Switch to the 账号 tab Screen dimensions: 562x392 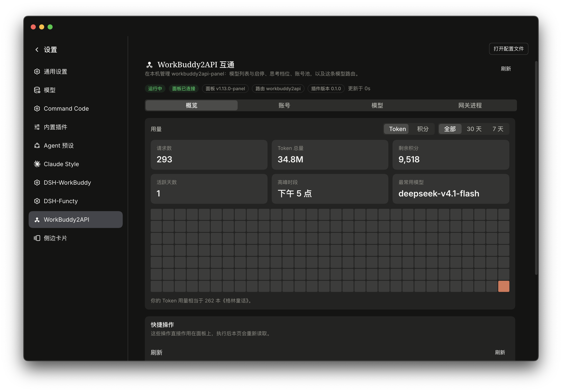(284, 105)
